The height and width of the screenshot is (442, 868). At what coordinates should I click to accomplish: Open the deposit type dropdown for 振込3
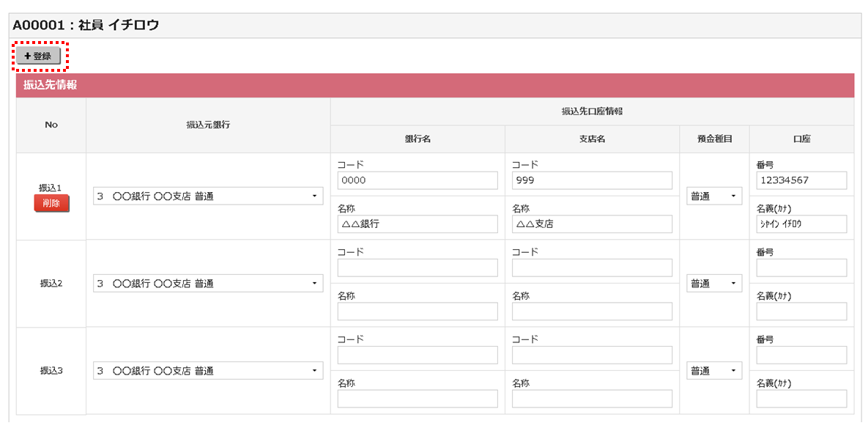point(713,370)
